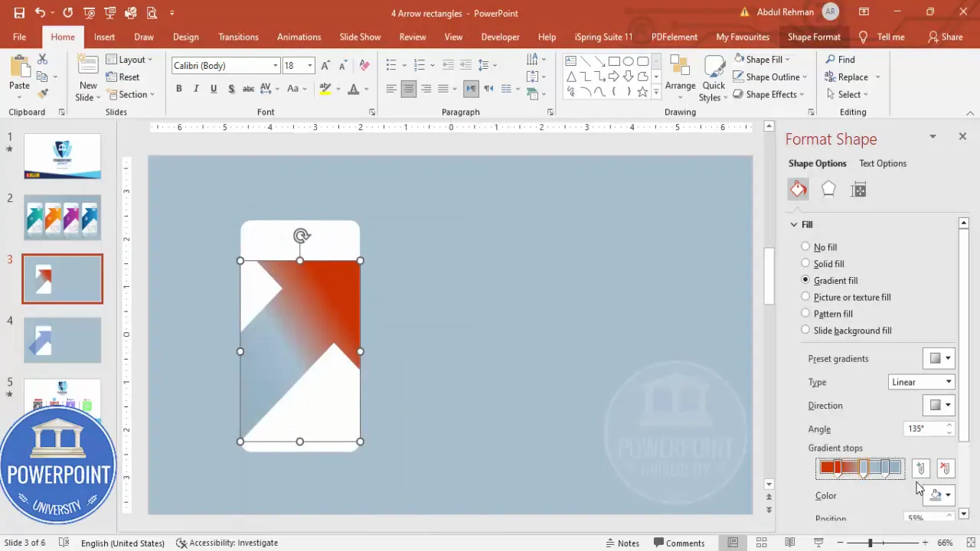This screenshot has width=980, height=551.
Task: Toggle Underline formatting
Action: coord(213,89)
